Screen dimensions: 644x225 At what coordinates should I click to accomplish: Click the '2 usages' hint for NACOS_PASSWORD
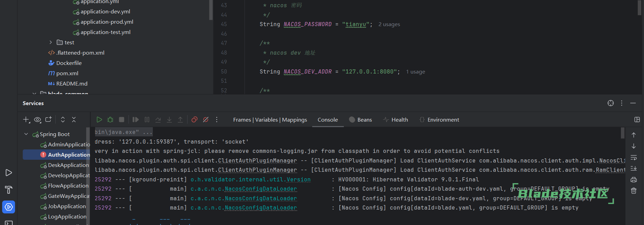click(x=389, y=24)
